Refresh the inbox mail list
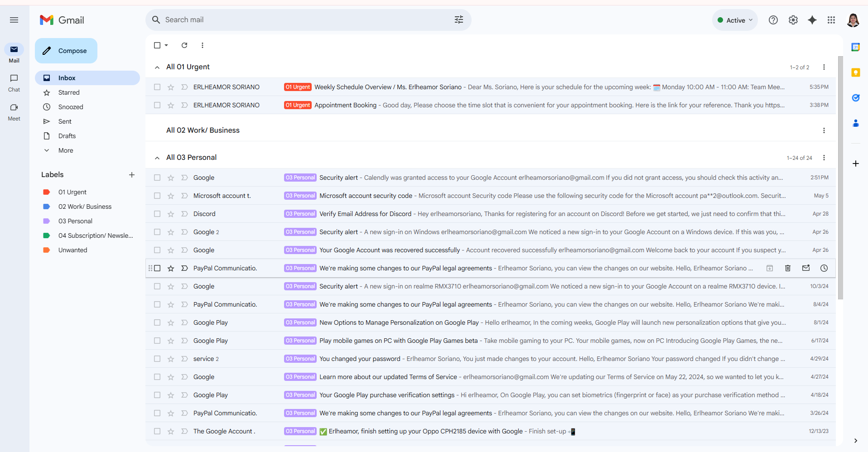 point(184,45)
